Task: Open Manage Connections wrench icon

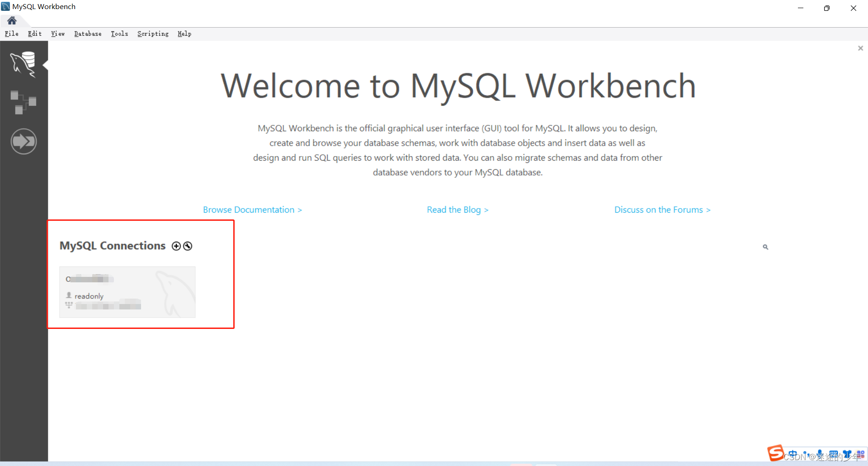Action: [188, 246]
